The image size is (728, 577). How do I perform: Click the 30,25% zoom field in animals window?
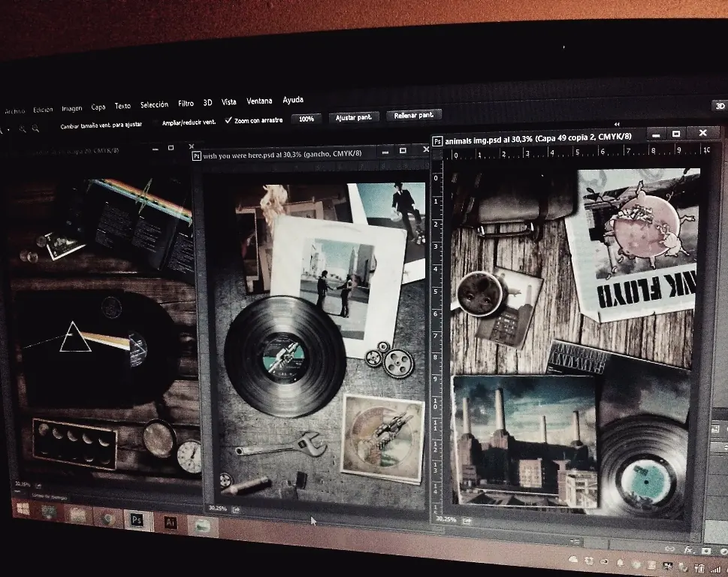pyautogui.click(x=446, y=519)
